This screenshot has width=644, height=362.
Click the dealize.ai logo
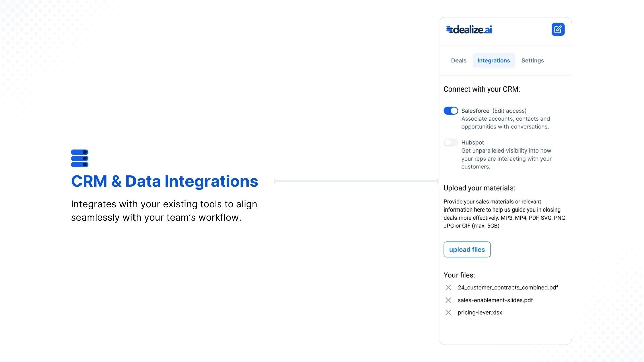tap(469, 29)
